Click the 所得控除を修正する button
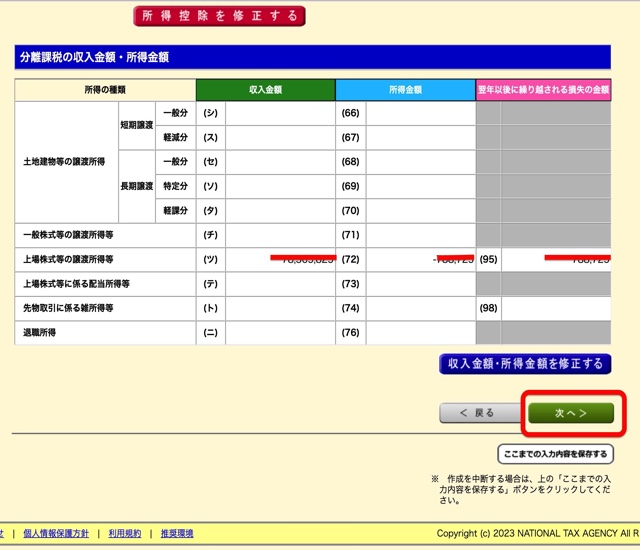640x550 pixels. pos(219,16)
